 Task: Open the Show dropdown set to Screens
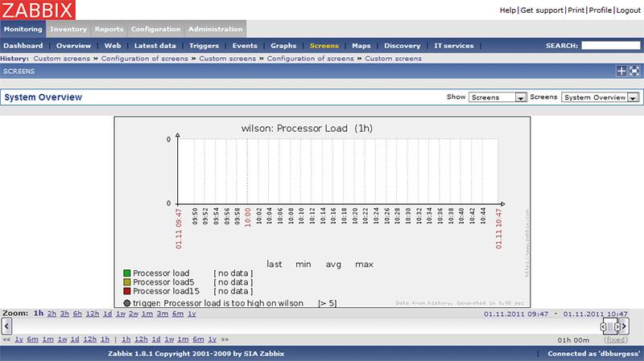coord(497,97)
